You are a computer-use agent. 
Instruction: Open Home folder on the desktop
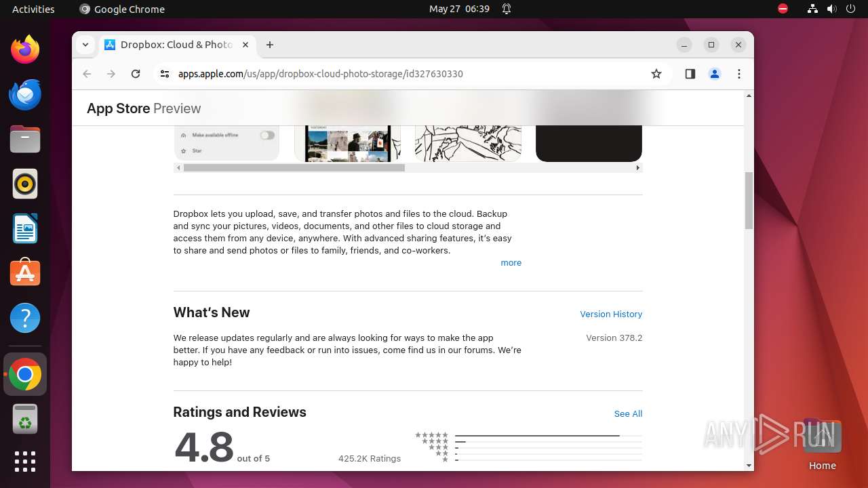click(x=822, y=445)
